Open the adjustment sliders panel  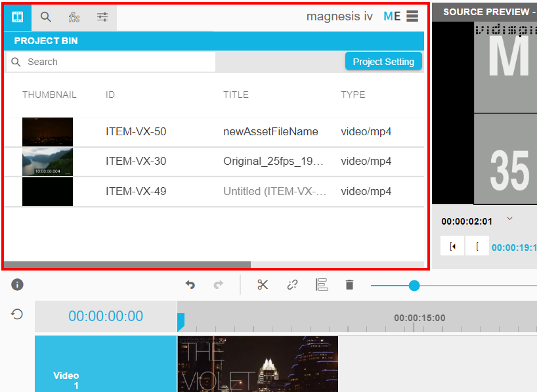point(102,17)
